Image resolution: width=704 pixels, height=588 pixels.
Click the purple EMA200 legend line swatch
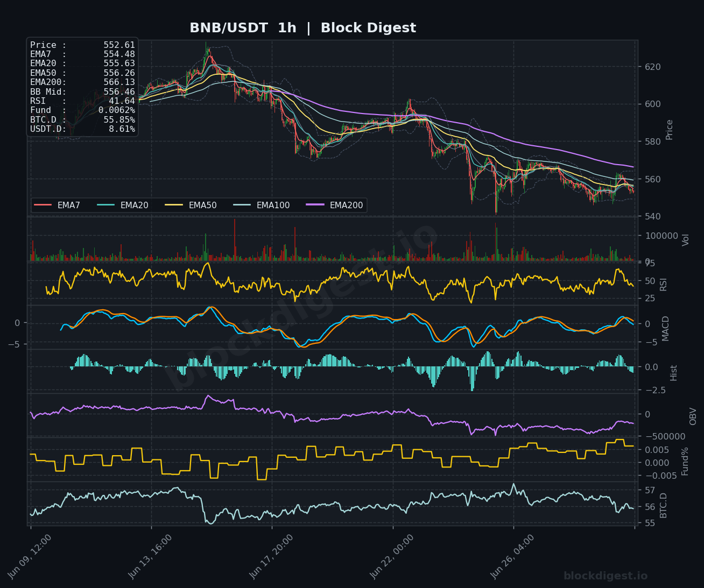point(315,205)
